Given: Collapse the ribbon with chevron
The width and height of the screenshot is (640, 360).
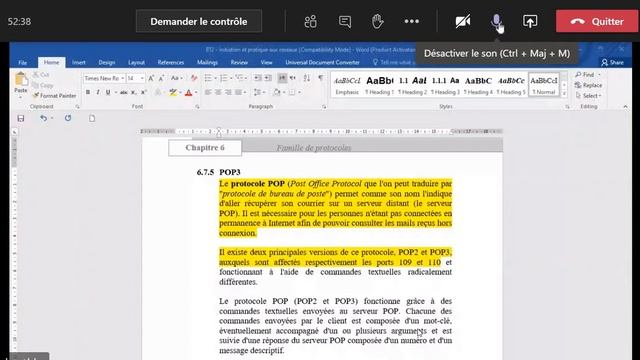Looking at the screenshot, I should pyautogui.click(x=625, y=107).
